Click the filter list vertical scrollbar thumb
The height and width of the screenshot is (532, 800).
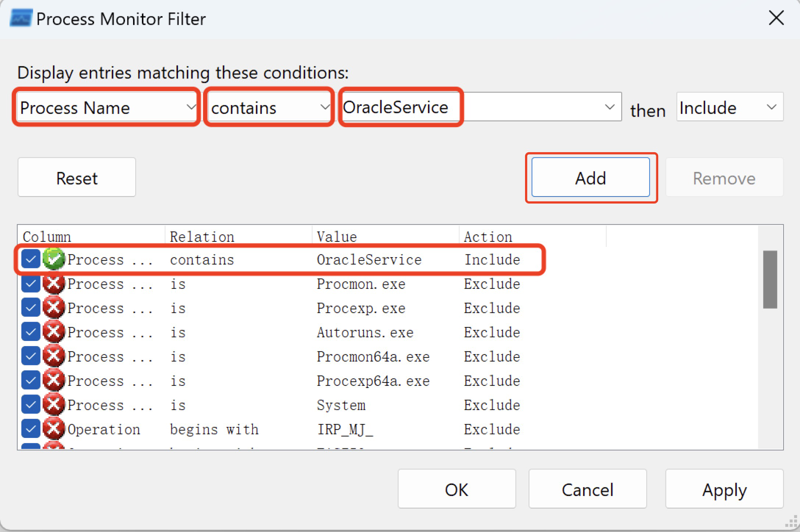[x=770, y=279]
